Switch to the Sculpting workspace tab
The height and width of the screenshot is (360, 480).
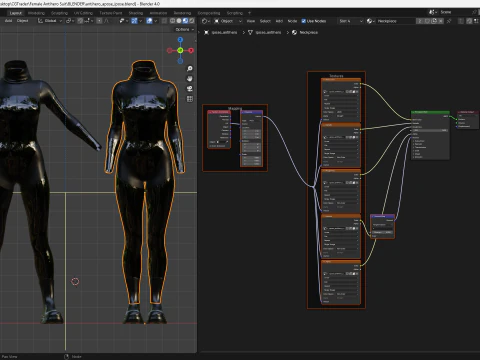click(x=59, y=13)
